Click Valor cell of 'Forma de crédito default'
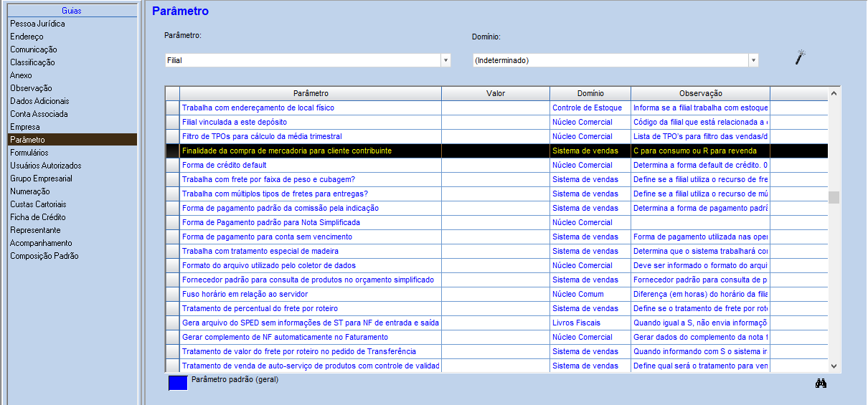The height and width of the screenshot is (405, 868). pos(496,165)
